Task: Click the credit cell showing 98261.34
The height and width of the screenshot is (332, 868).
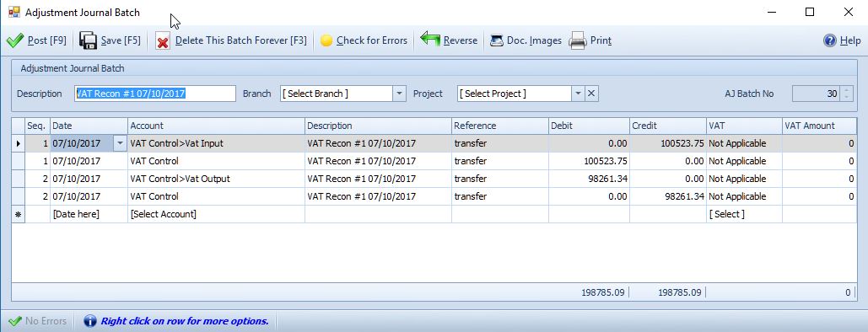Action: 668,196
